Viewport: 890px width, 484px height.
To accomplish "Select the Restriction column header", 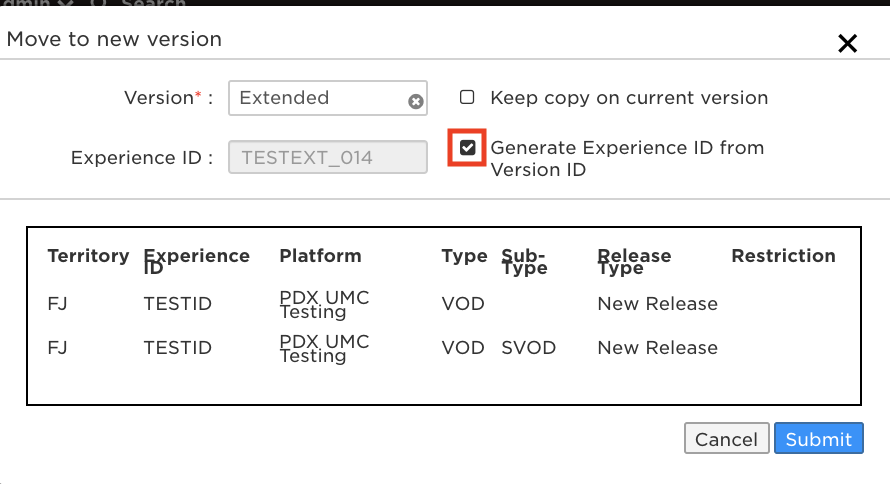I will click(x=783, y=256).
